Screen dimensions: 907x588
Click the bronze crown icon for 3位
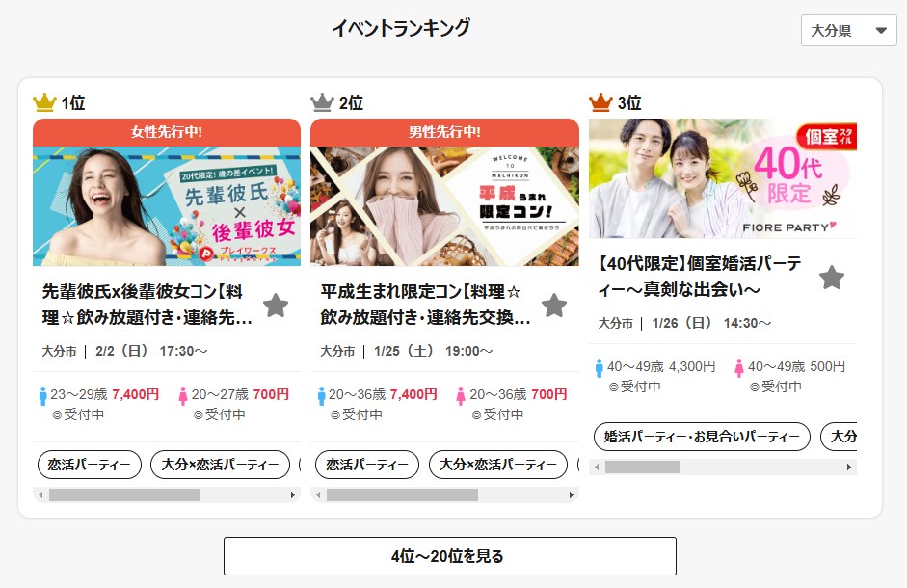click(x=600, y=102)
